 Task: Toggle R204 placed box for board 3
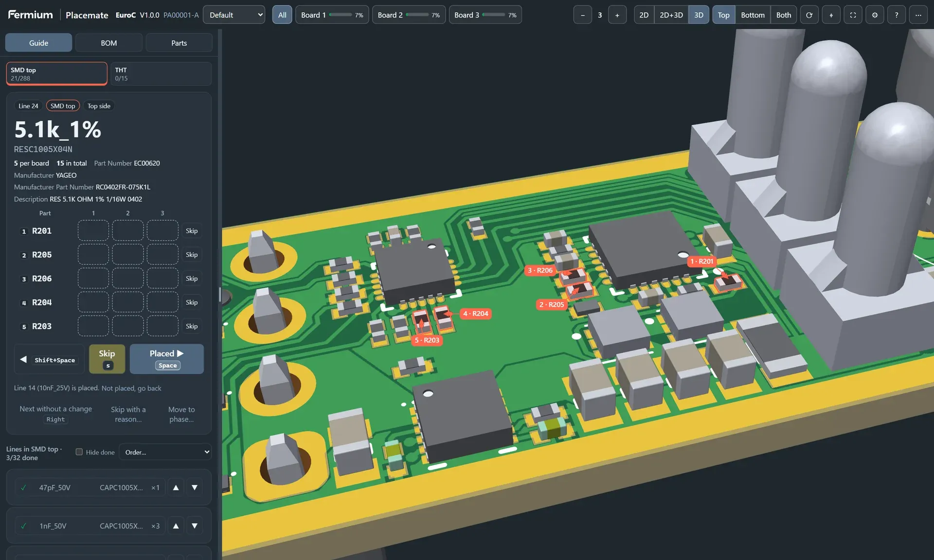click(x=162, y=302)
